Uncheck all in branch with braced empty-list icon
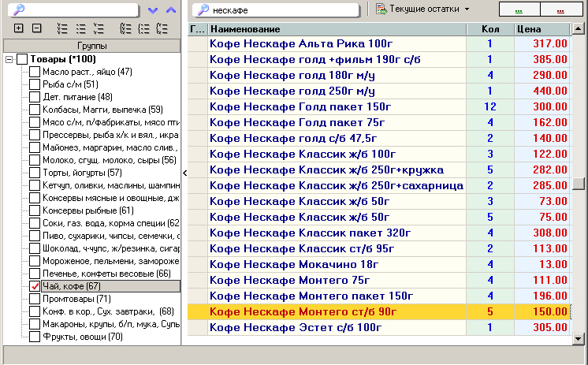Screen dimensions: 588x365 (x=143, y=28)
